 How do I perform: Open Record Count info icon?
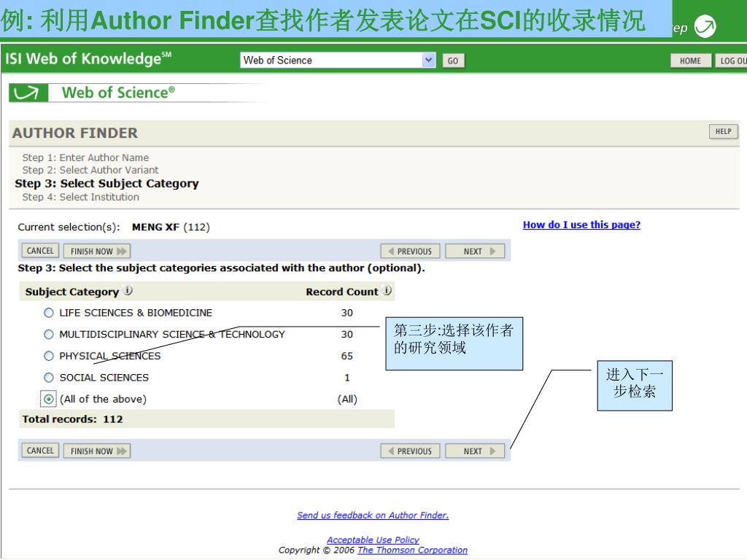click(387, 290)
